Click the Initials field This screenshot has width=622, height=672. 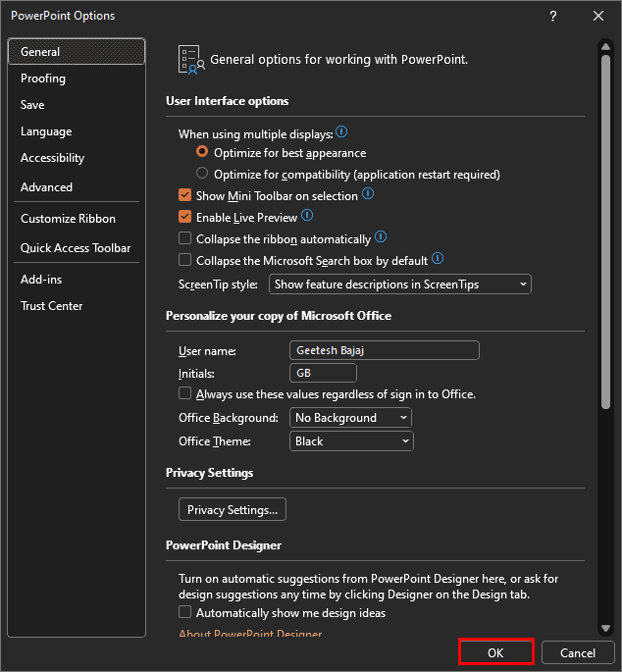point(323,373)
